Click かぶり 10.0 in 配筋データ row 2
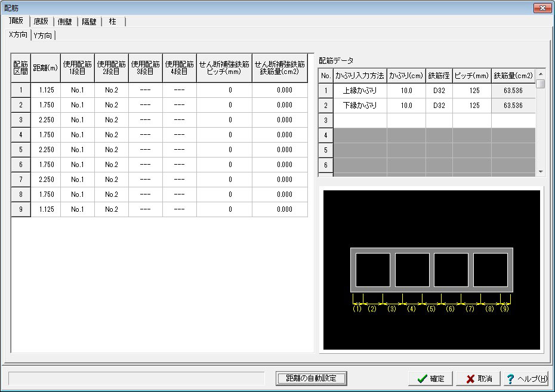This screenshot has height=392, width=555. click(406, 106)
